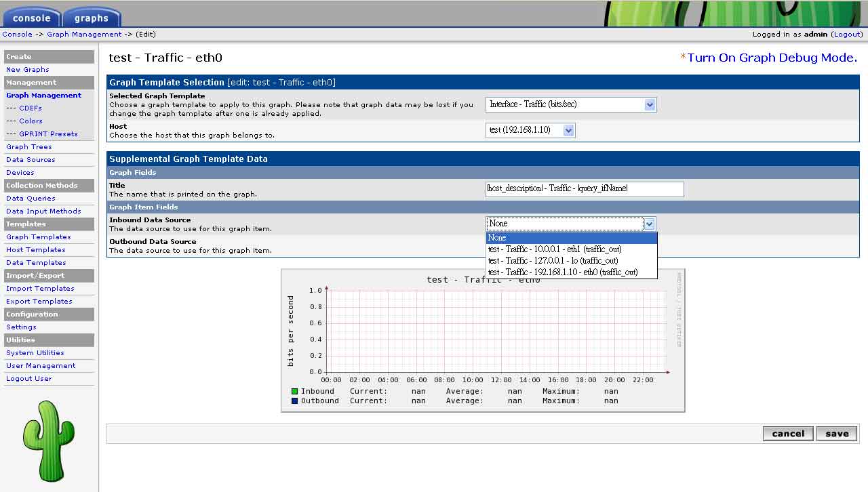Click the Create sidebar header
Screen dimensions: 868x492
click(49, 57)
